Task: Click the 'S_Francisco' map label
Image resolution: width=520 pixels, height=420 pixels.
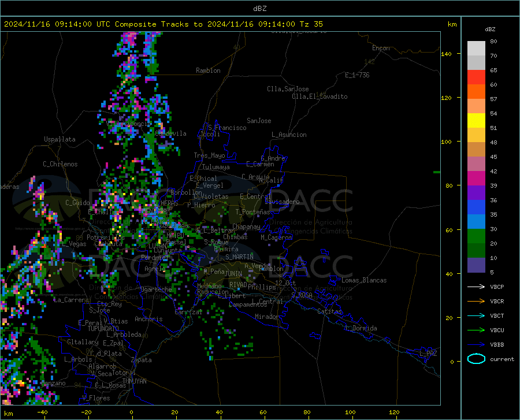Action: click(227, 128)
